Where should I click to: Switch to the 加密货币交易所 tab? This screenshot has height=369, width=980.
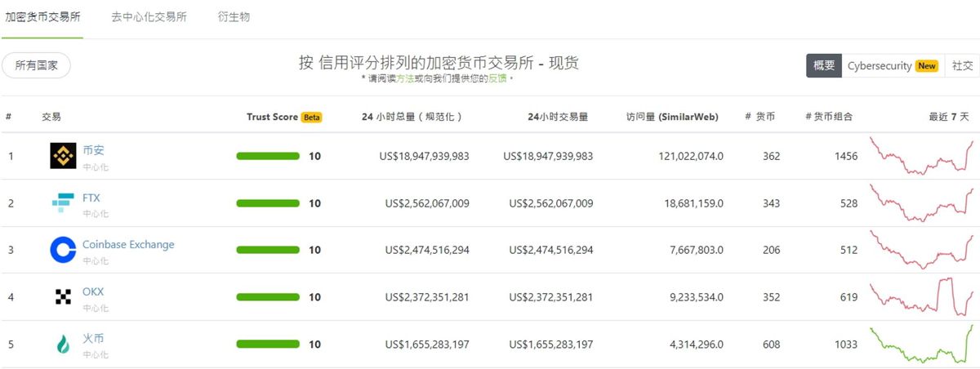pyautogui.click(x=42, y=16)
